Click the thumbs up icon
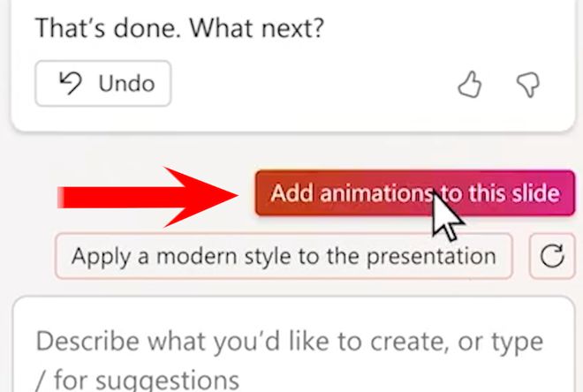The width and height of the screenshot is (583, 392). click(469, 85)
